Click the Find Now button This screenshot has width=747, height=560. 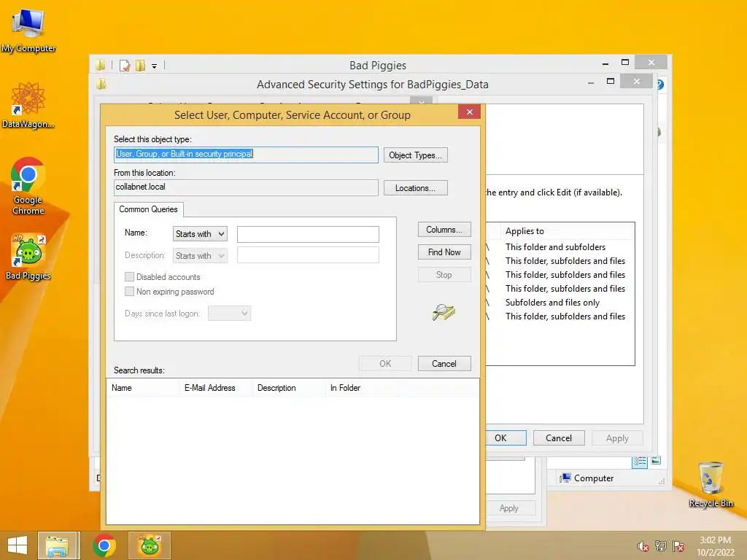coord(444,252)
